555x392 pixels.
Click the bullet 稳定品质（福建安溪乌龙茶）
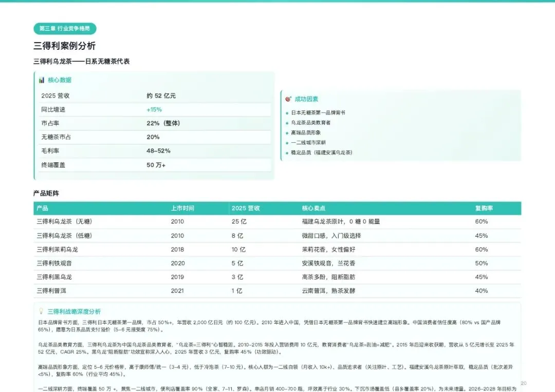click(x=322, y=153)
